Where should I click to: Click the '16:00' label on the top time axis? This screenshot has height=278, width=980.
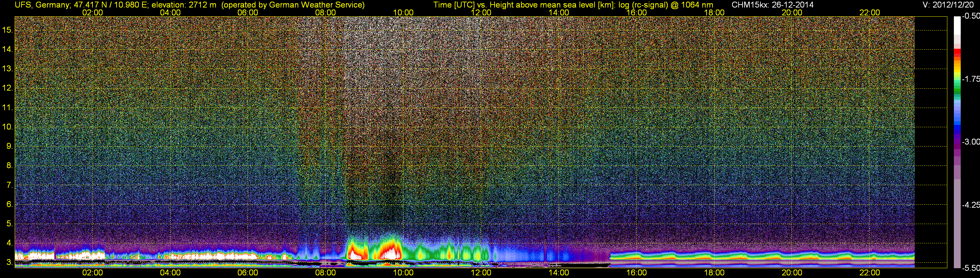[636, 12]
